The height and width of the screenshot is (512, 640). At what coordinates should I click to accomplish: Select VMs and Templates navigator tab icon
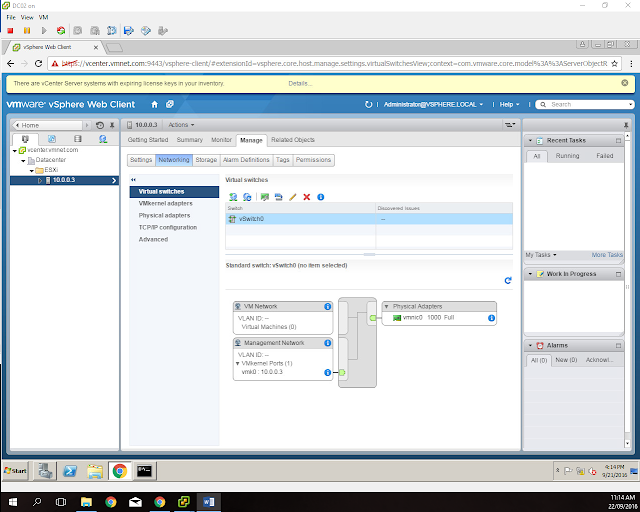52,139
